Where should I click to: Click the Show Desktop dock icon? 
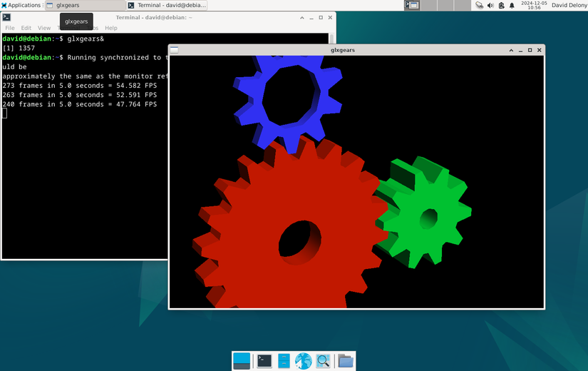[242, 361]
